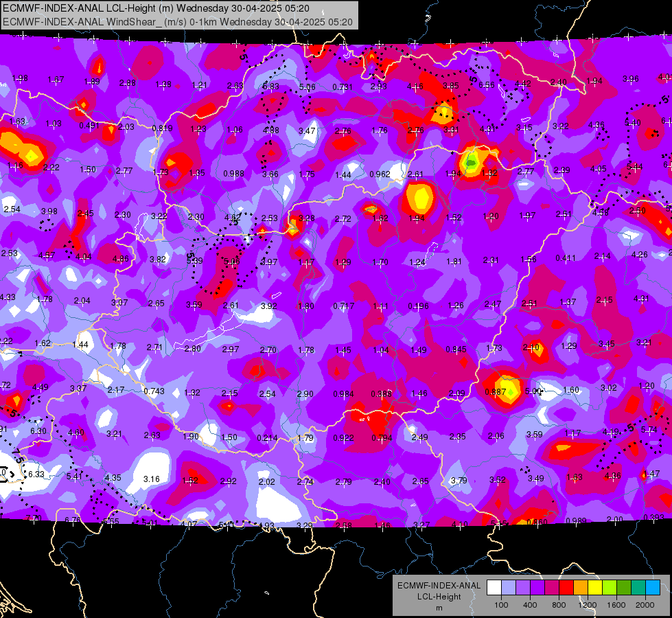This screenshot has width=672, height=618.
Task: Click the wind shear value 6.30
Action: point(38,431)
